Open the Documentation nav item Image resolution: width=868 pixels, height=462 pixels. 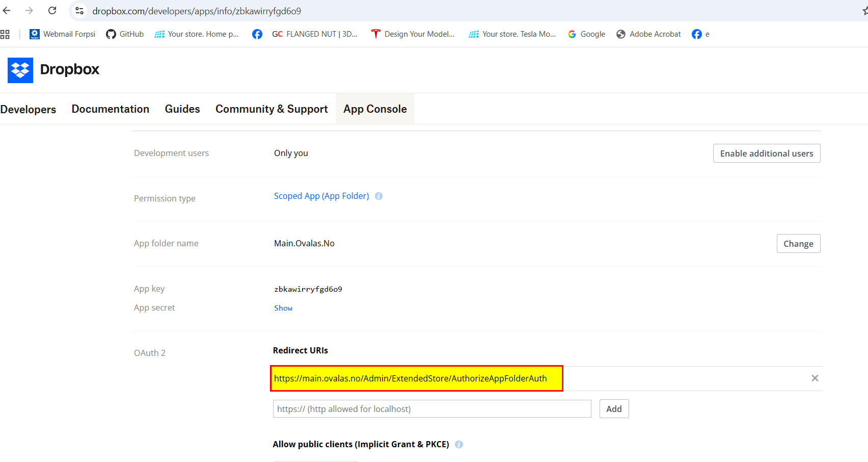tap(111, 109)
